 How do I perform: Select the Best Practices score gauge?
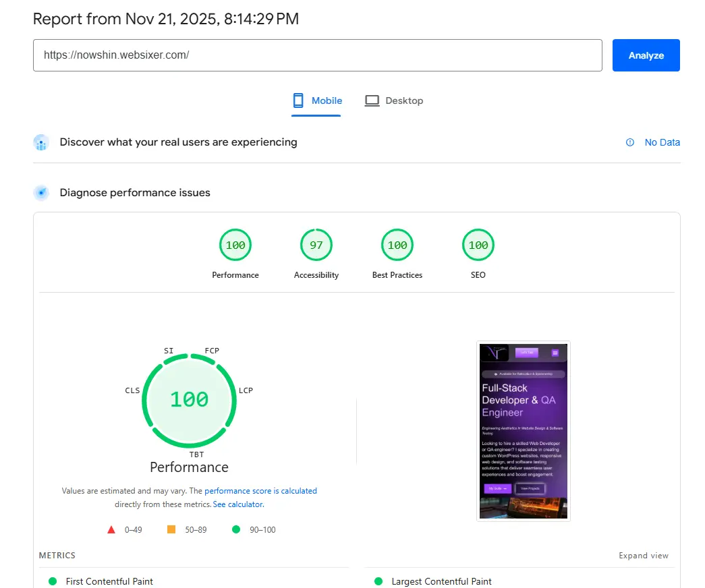[397, 245]
